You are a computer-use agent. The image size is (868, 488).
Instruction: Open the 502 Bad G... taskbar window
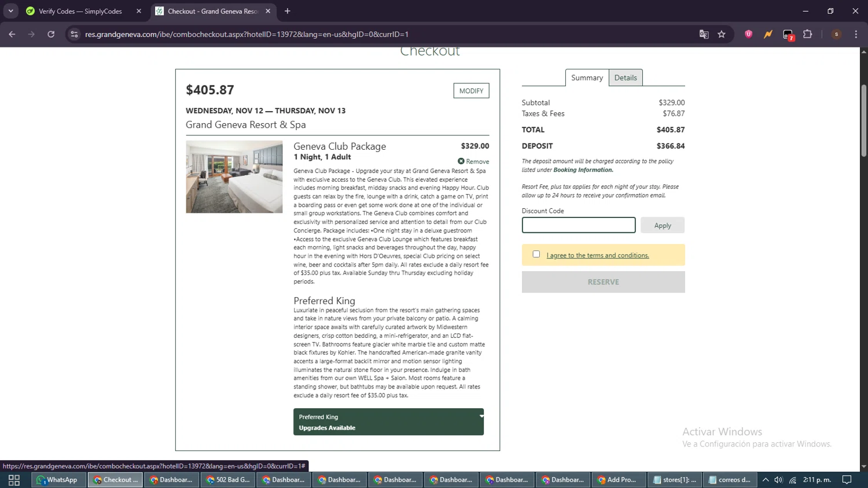pyautogui.click(x=228, y=480)
